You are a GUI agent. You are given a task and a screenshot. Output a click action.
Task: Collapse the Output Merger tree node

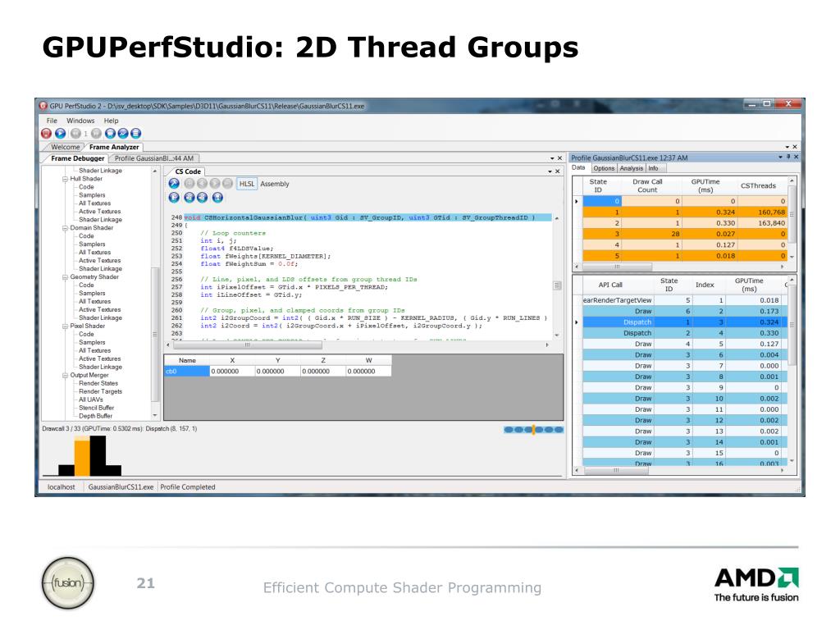[x=66, y=375]
